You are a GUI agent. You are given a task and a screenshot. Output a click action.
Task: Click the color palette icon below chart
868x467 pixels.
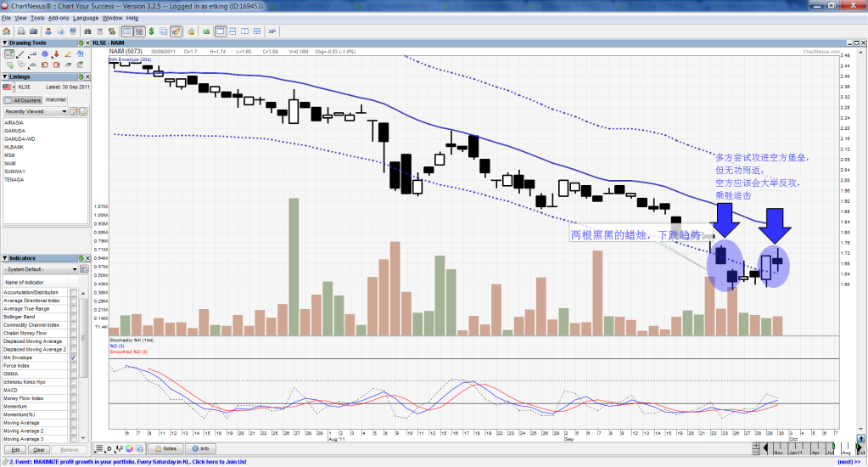point(129,448)
